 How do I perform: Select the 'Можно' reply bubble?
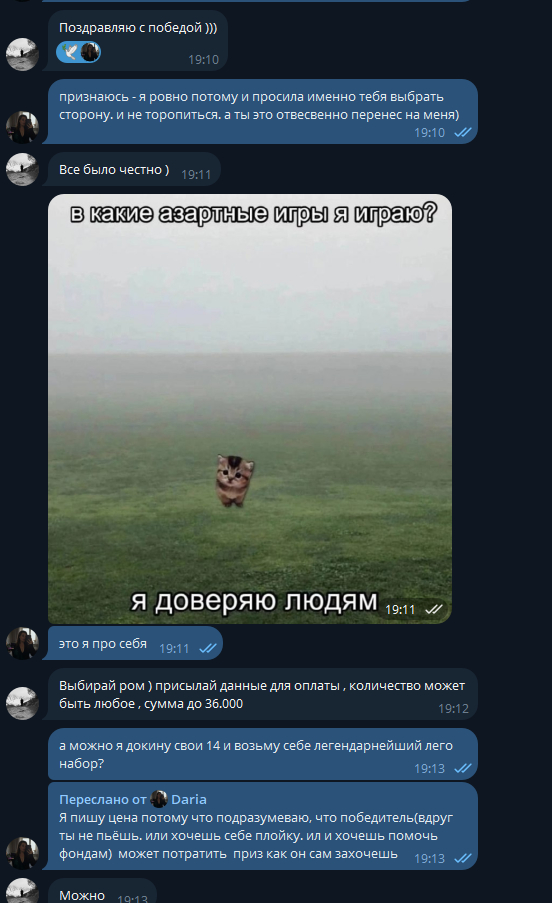coord(102,890)
